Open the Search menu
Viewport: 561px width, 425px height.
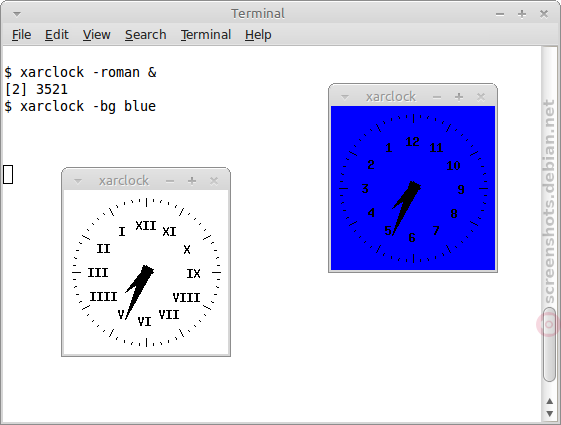pos(146,35)
